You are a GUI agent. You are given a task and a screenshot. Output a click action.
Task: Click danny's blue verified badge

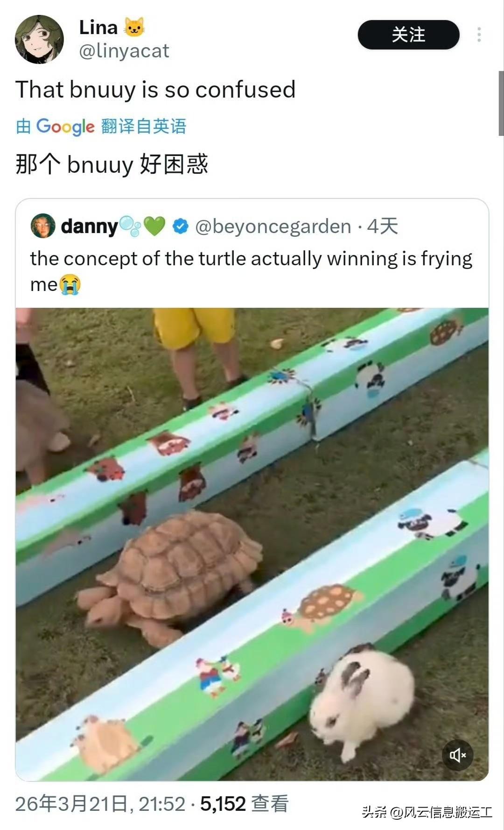tap(180, 227)
